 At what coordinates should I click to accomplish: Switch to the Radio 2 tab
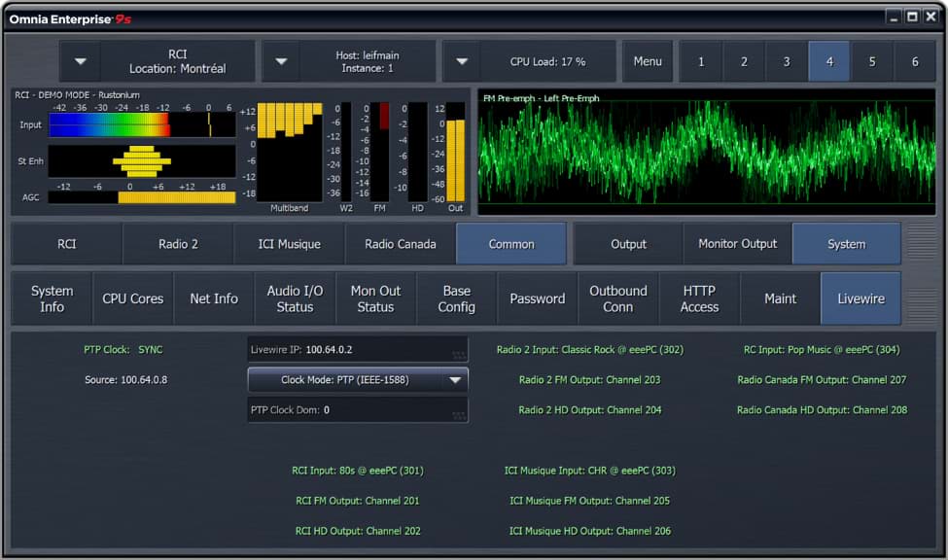tap(178, 244)
